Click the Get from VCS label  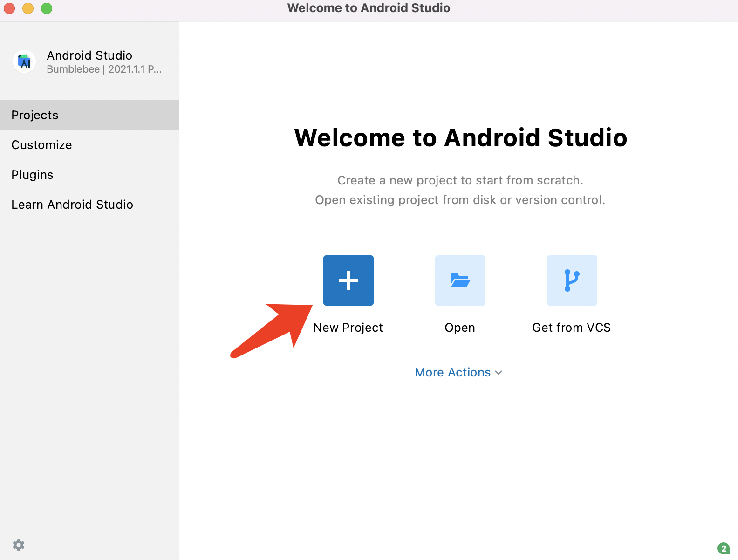pyautogui.click(x=572, y=328)
